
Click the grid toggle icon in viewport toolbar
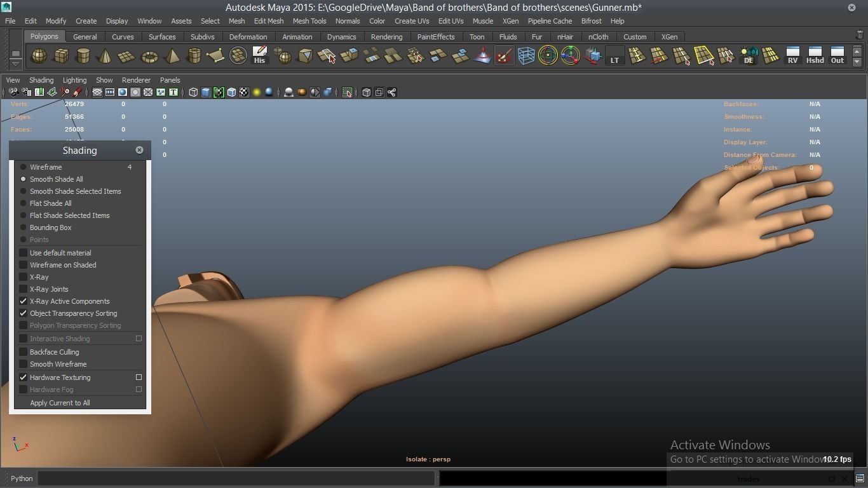[97, 93]
